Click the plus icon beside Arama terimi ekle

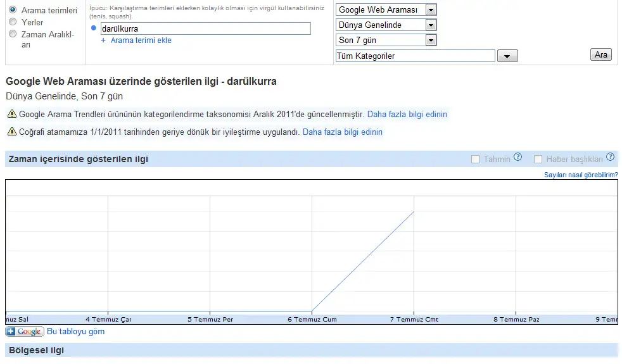click(x=103, y=41)
